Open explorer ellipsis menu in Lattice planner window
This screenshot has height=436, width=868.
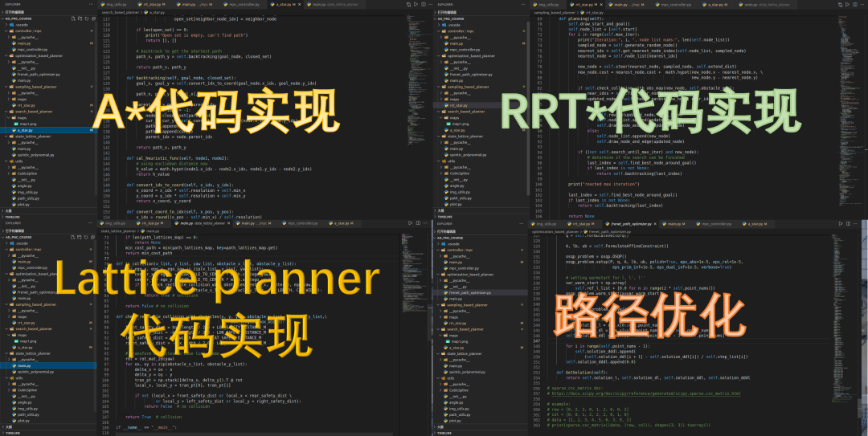pos(90,223)
